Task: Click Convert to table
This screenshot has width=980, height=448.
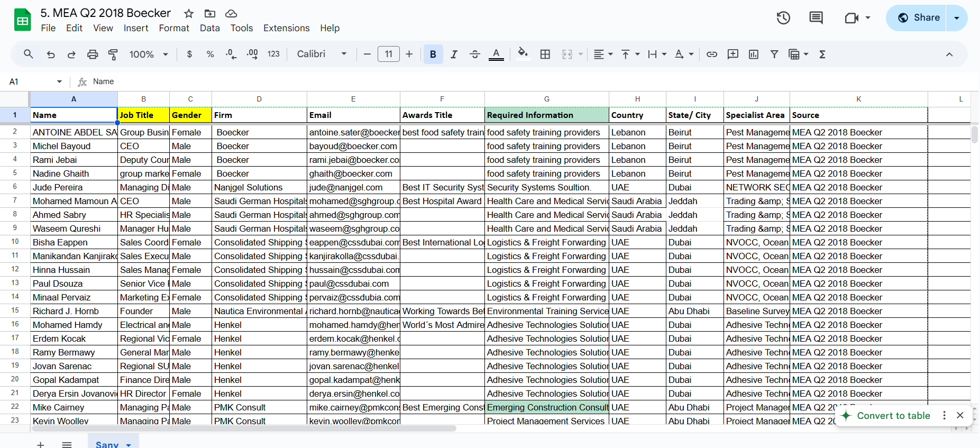Action: (893, 416)
